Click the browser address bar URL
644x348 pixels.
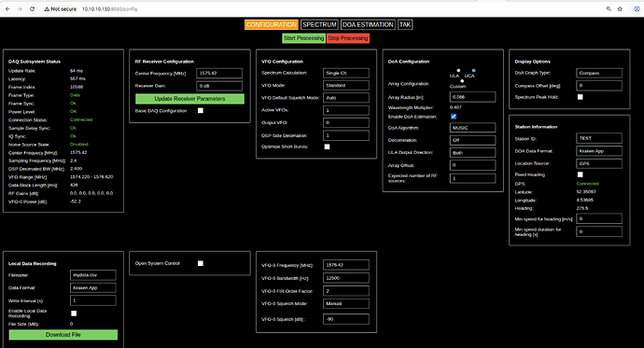[x=109, y=8]
